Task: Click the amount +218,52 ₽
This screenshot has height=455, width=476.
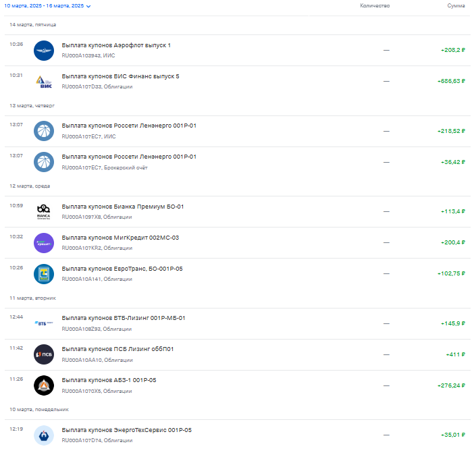Action: click(451, 131)
